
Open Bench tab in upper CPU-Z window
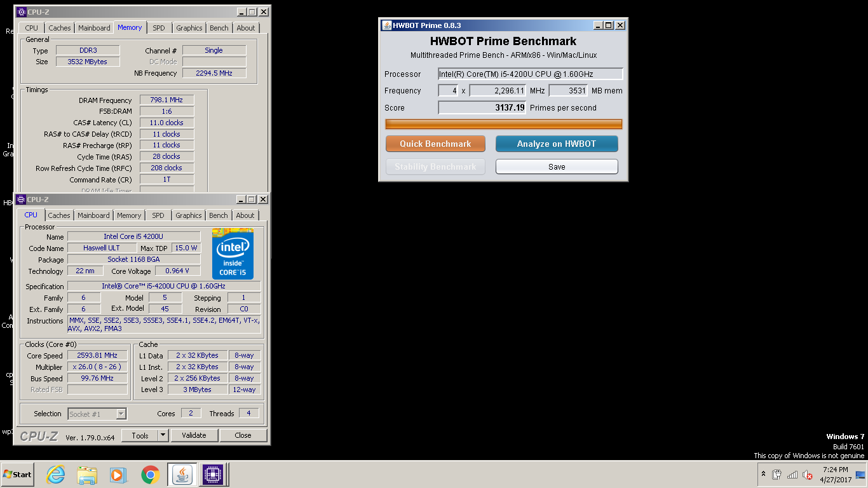219,28
